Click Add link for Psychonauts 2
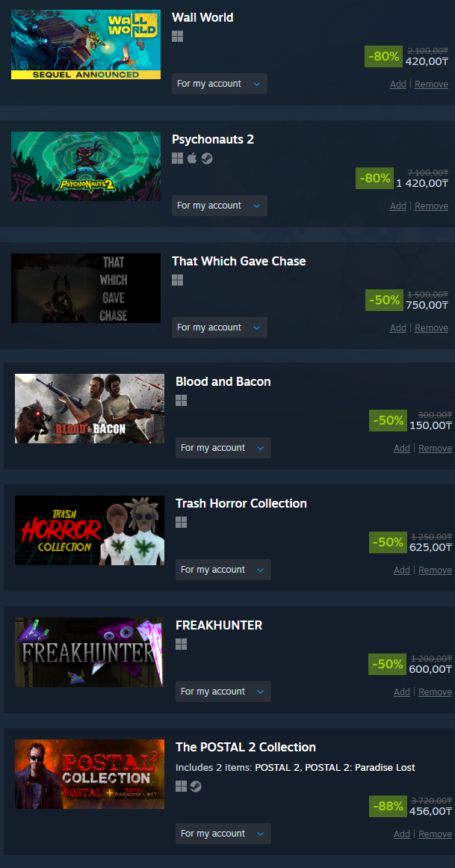The height and width of the screenshot is (868, 455). click(398, 206)
